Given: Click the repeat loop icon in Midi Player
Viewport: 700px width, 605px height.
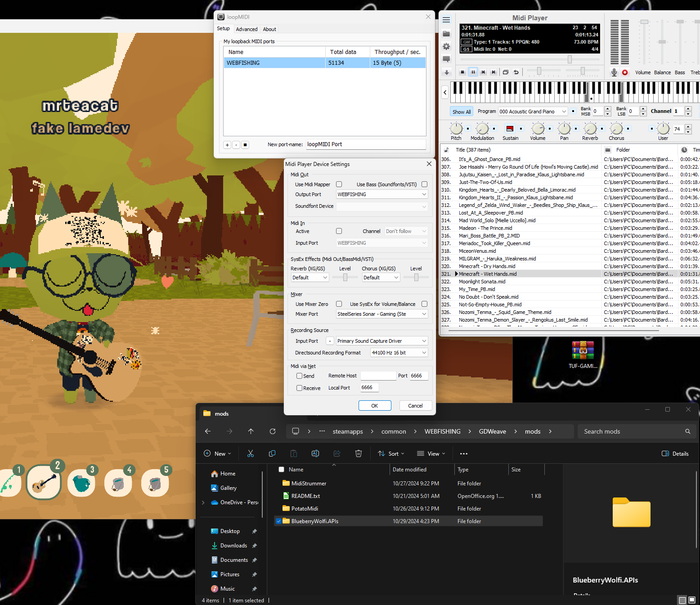Looking at the screenshot, I should pyautogui.click(x=516, y=72).
